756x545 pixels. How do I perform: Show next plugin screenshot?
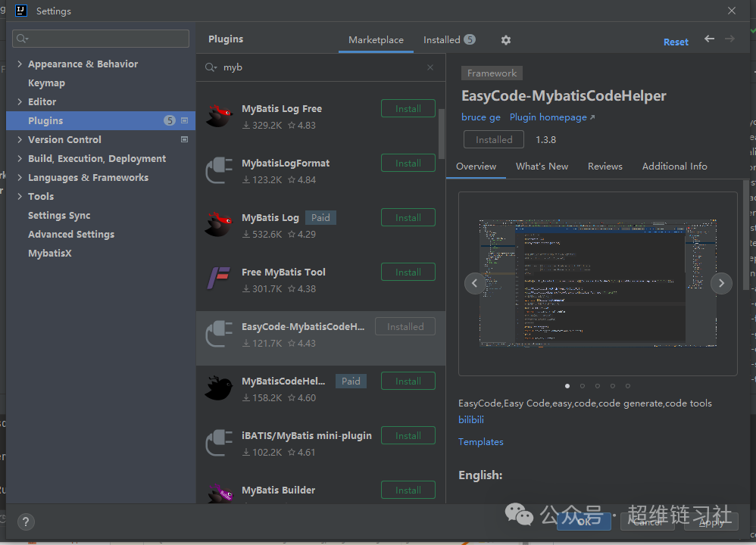click(721, 283)
